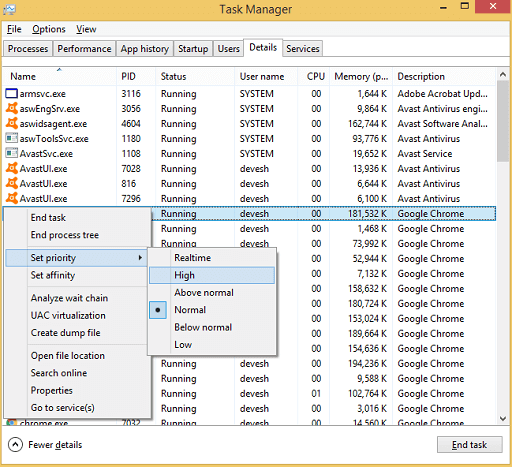
Task: Click the Fewer details arrow icon
Action: (15, 445)
